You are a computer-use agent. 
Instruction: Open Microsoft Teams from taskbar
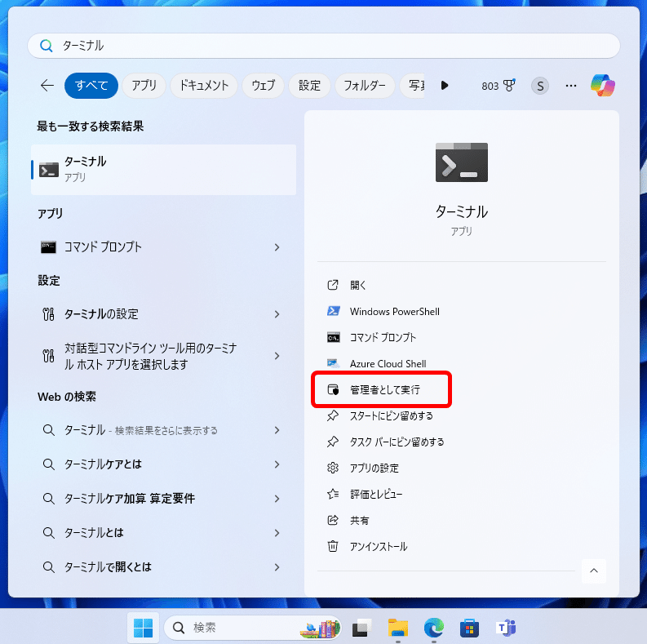506,628
